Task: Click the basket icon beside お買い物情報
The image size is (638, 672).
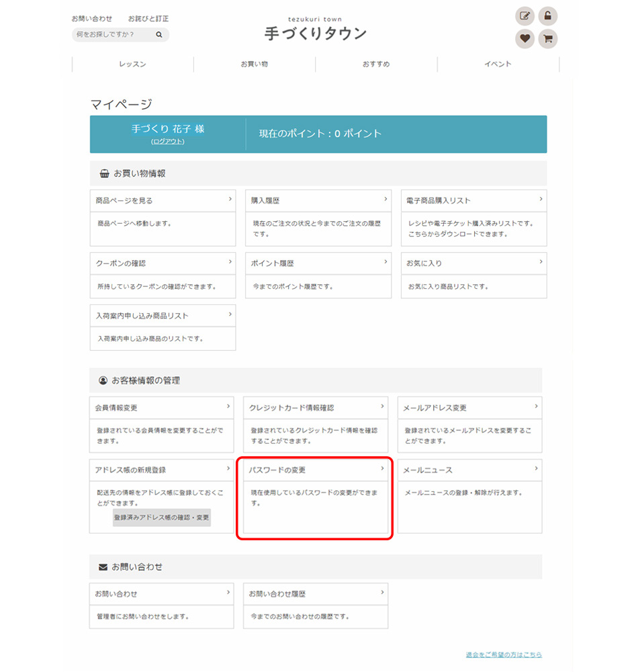Action: pos(103,173)
